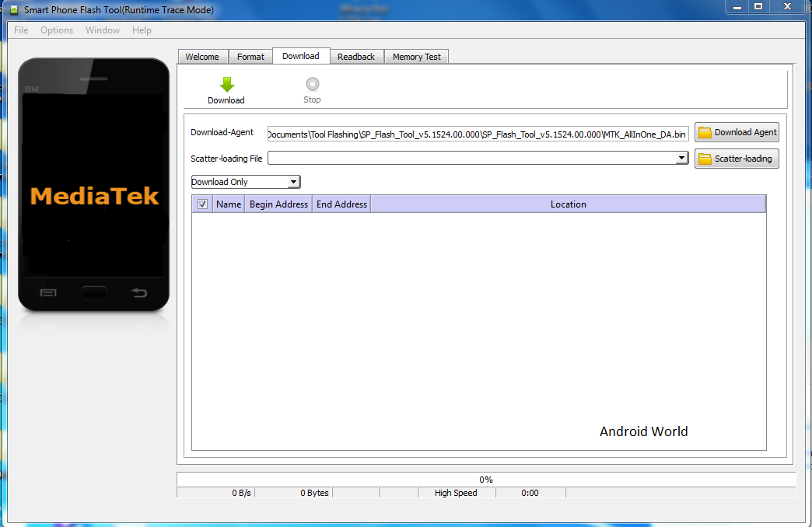Open the Download Only mode dropdown
The width and height of the screenshot is (812, 527).
pos(246,182)
